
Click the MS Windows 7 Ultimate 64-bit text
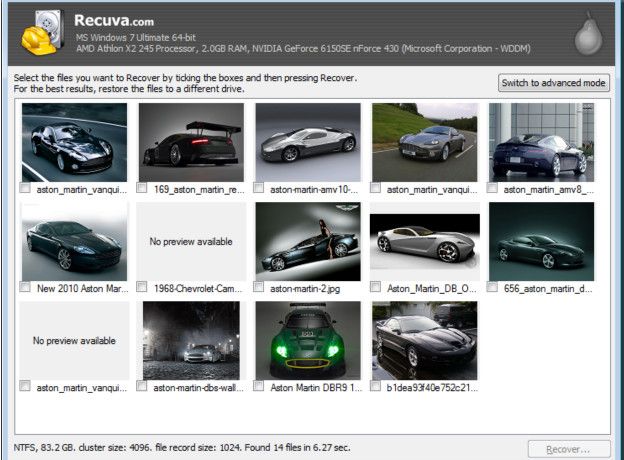click(136, 37)
